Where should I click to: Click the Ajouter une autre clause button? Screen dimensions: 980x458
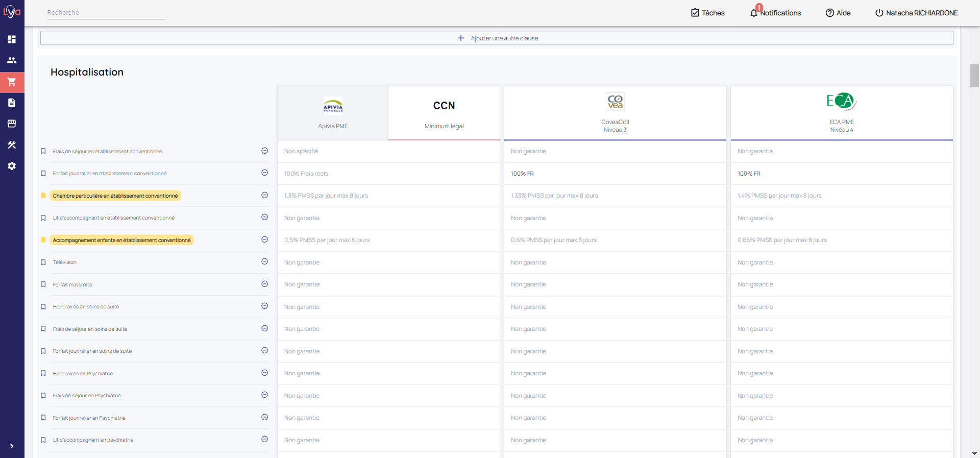click(x=497, y=38)
